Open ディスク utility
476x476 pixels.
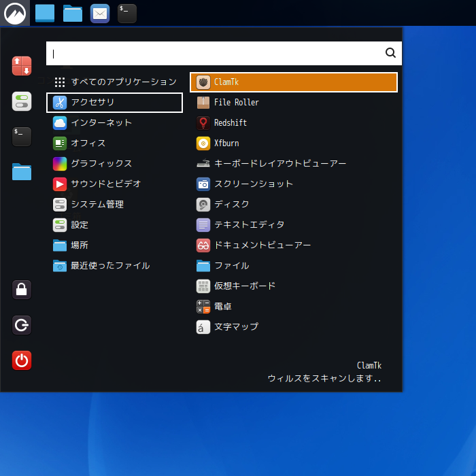[x=294, y=204]
